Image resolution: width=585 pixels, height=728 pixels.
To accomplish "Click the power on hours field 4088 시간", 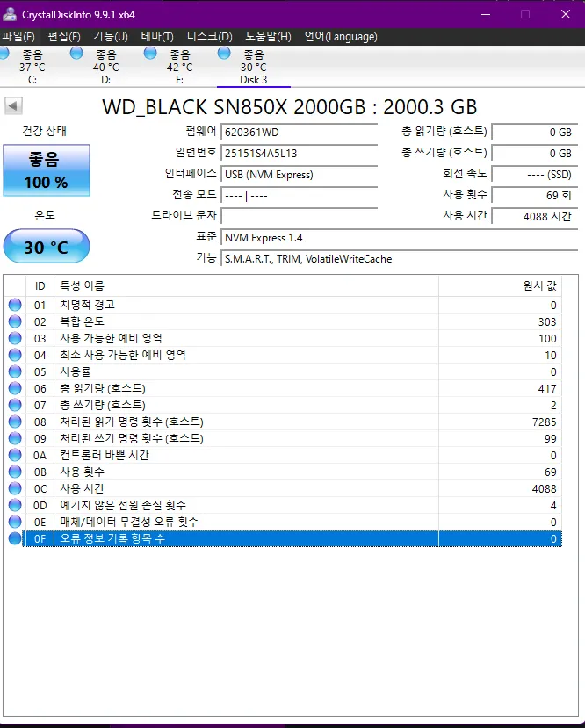I will coord(535,216).
